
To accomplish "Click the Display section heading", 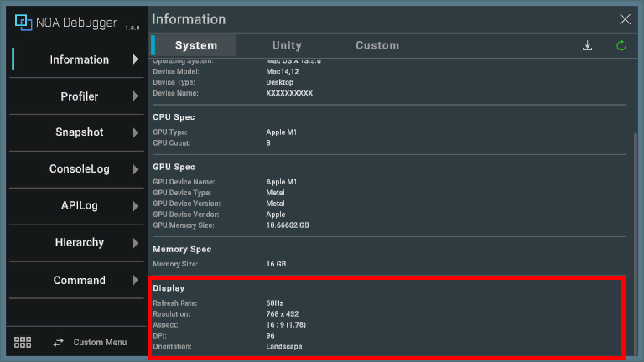I will point(169,288).
